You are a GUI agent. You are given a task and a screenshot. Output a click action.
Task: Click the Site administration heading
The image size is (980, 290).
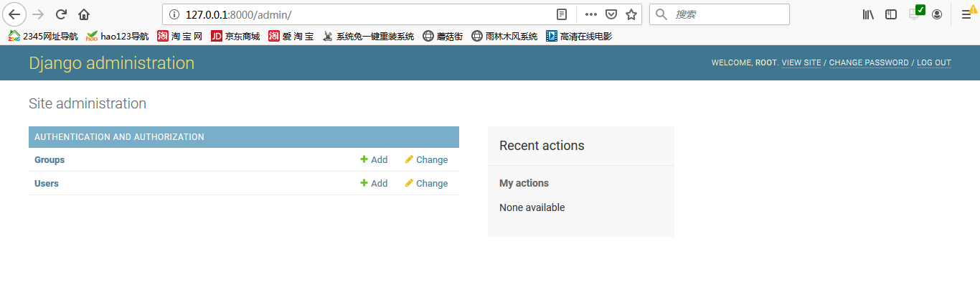[88, 104]
